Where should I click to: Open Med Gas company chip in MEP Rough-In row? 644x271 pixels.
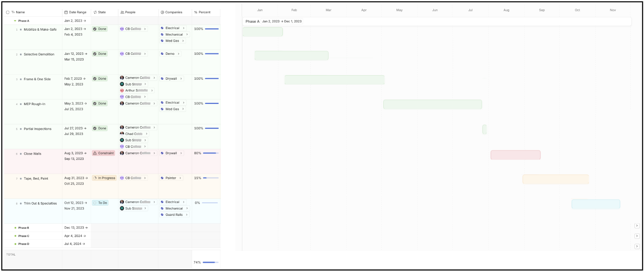coord(172,109)
